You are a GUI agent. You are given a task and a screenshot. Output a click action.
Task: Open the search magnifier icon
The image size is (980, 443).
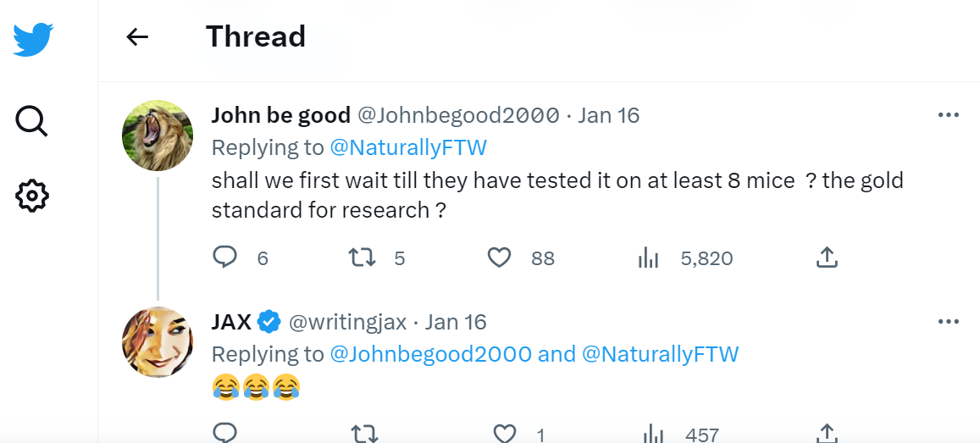pos(32,121)
